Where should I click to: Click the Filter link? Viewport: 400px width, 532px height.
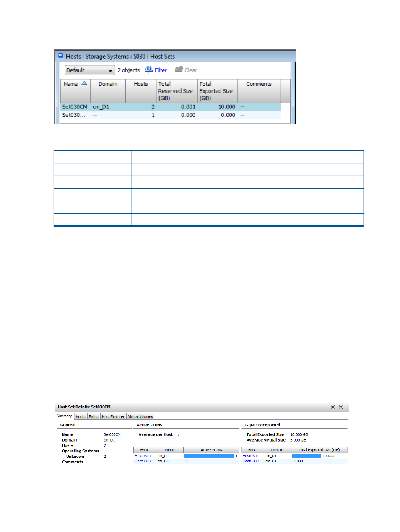(161, 70)
